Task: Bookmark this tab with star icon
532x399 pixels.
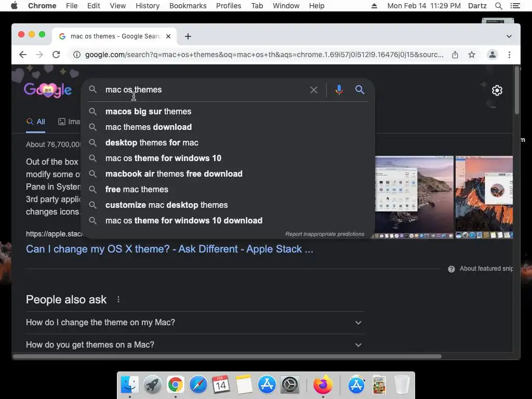Action: click(472, 55)
